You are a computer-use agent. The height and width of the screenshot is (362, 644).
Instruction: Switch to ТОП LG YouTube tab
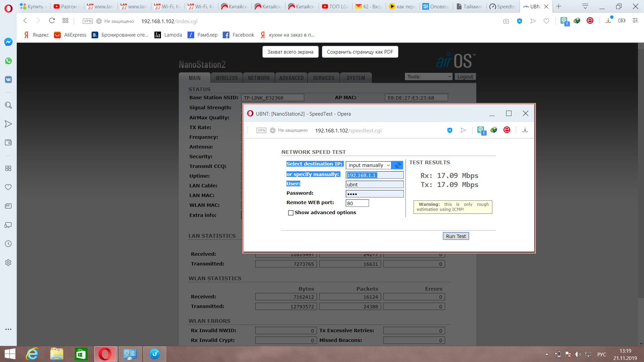point(335,6)
